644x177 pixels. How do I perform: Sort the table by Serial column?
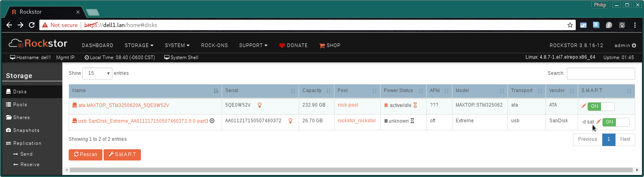pos(260,91)
